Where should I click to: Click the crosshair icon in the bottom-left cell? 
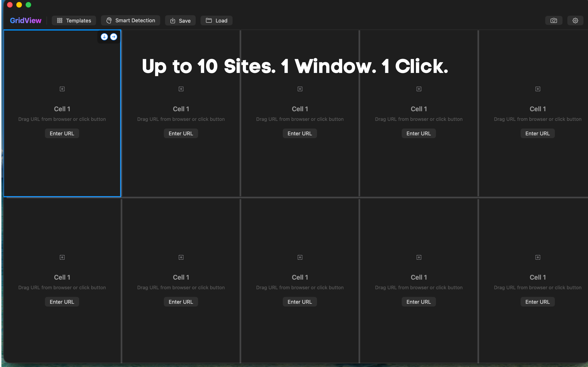pos(62,257)
